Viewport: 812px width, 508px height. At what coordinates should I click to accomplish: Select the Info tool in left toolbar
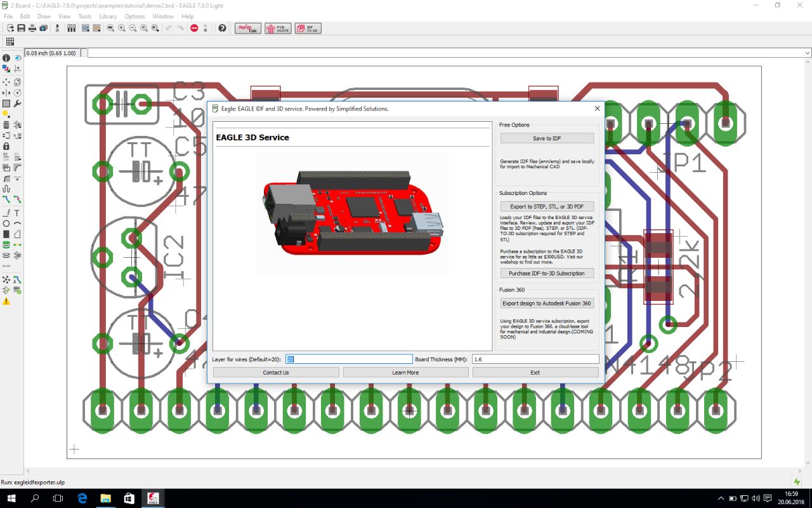(x=6, y=58)
